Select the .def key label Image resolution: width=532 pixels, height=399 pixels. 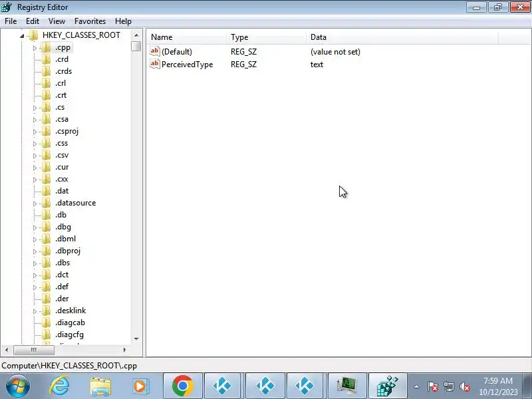pos(62,287)
